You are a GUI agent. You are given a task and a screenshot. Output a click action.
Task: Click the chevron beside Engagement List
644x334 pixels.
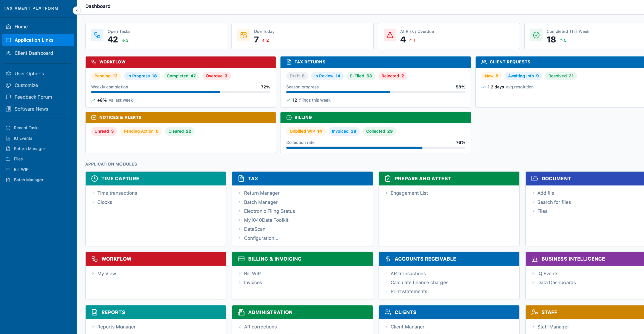pos(386,193)
